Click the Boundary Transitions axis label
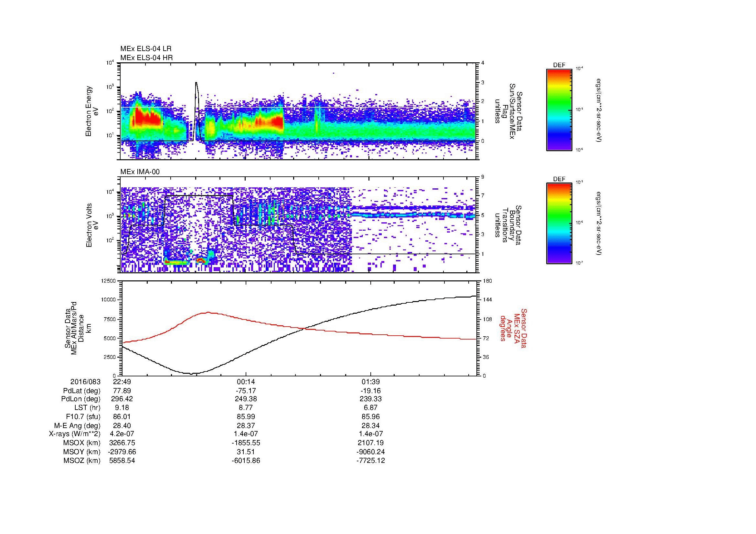The image size is (756, 534). pos(508,225)
